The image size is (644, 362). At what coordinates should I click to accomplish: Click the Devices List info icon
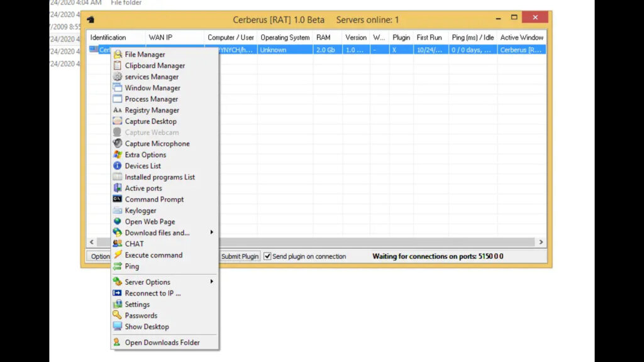(118, 165)
